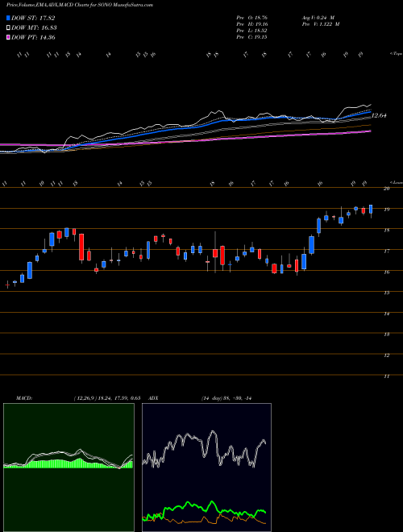This screenshot has width=403, height=532.
Task: Click the price axis label 18
Action: pyautogui.click(x=386, y=231)
